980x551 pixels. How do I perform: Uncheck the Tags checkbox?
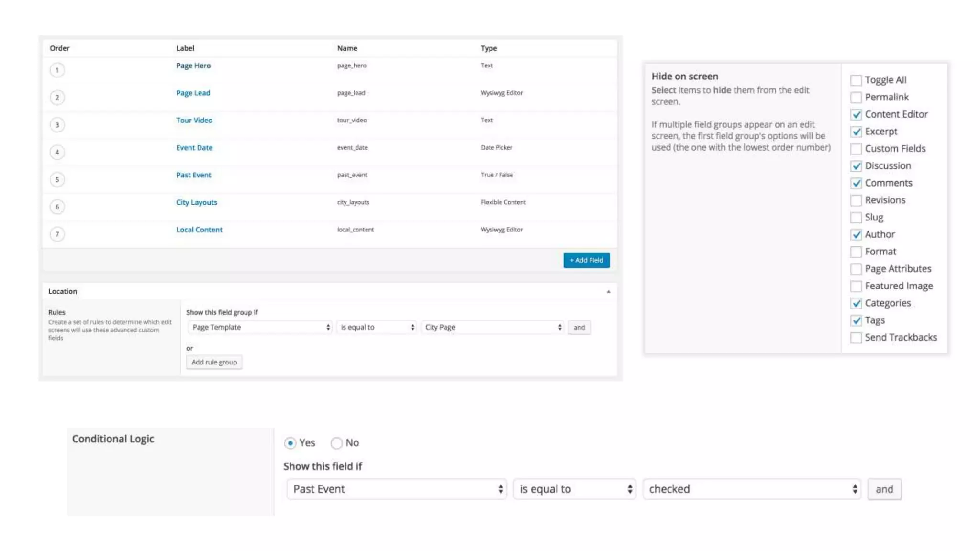856,320
